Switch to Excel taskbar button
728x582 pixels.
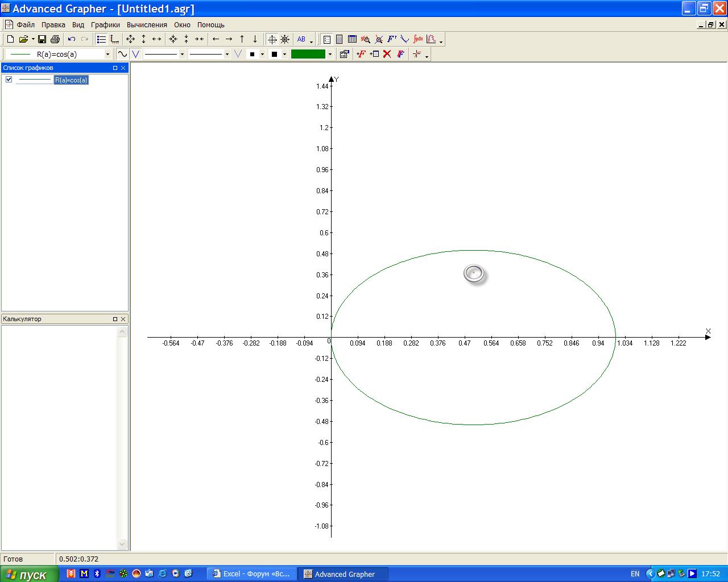pos(251,574)
